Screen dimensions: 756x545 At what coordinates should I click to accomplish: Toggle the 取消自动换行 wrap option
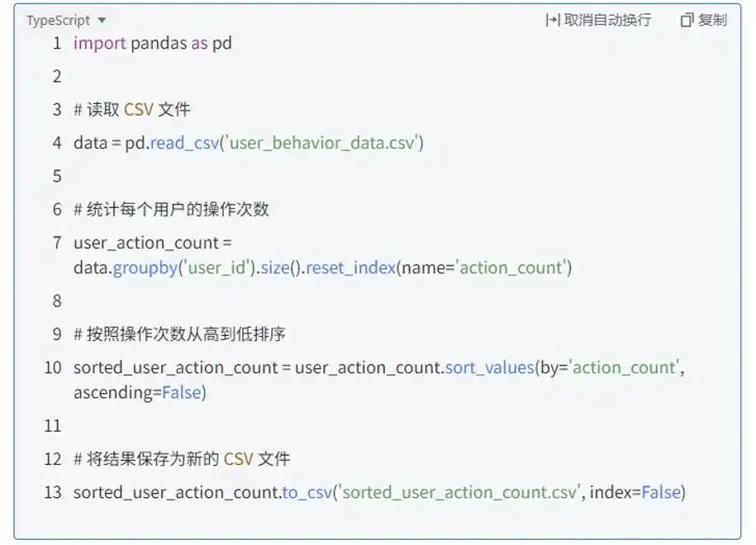coord(606,20)
